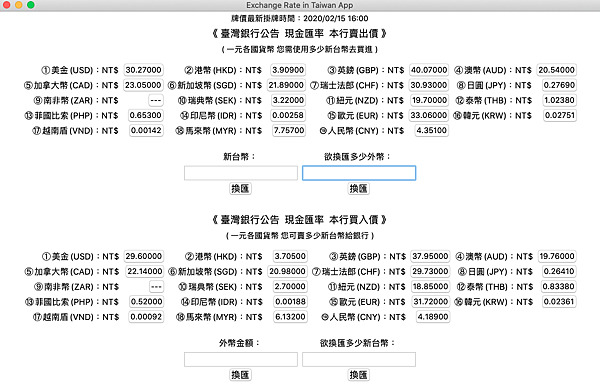600x392 pixels.
Task: Select the CAD buying rate 22.14000
Action: coord(145,271)
